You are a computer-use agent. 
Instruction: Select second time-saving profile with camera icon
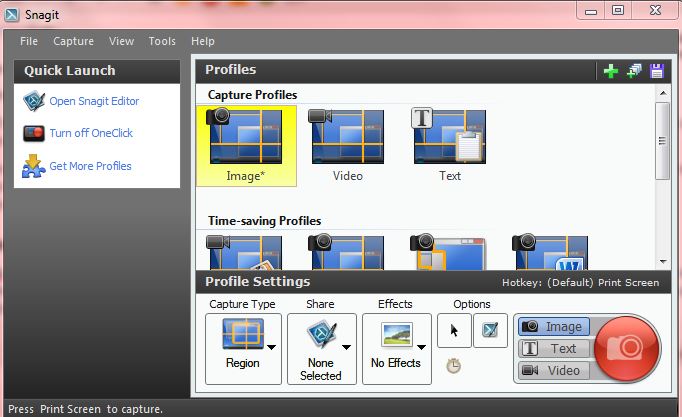[347, 252]
